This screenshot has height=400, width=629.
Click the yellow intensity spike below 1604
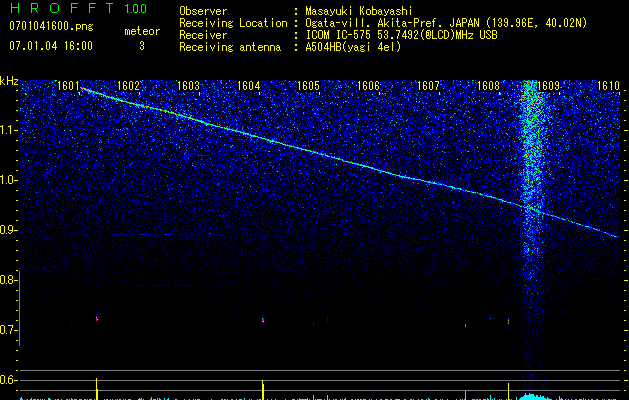tap(263, 390)
